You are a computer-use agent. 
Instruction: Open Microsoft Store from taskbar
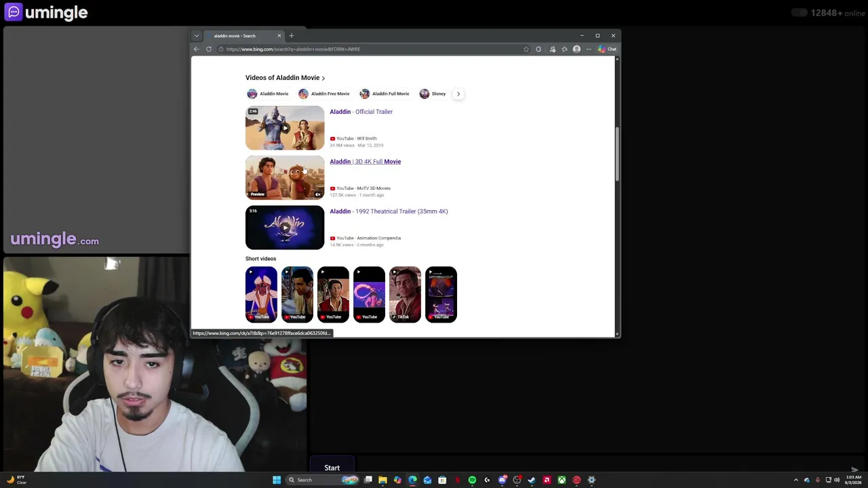pos(442,480)
